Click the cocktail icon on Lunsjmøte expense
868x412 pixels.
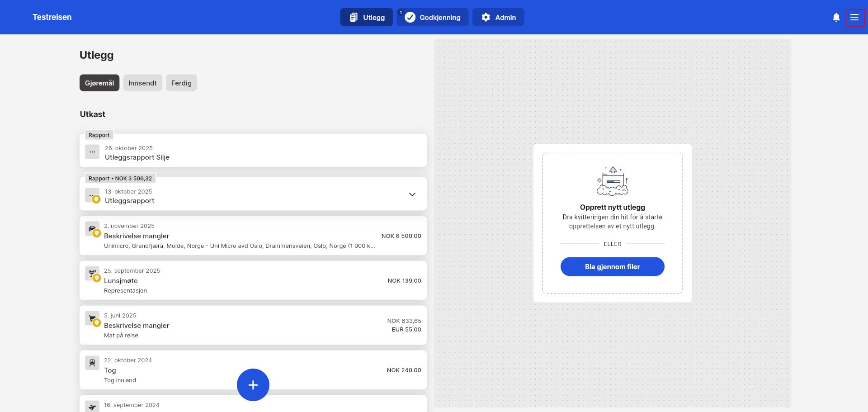click(x=92, y=274)
